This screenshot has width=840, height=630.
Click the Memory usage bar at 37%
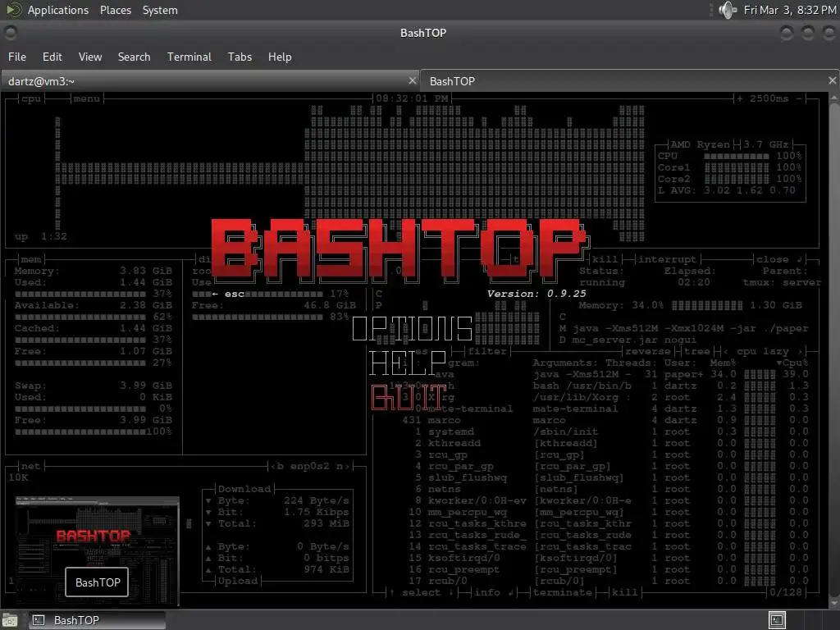tap(80, 294)
